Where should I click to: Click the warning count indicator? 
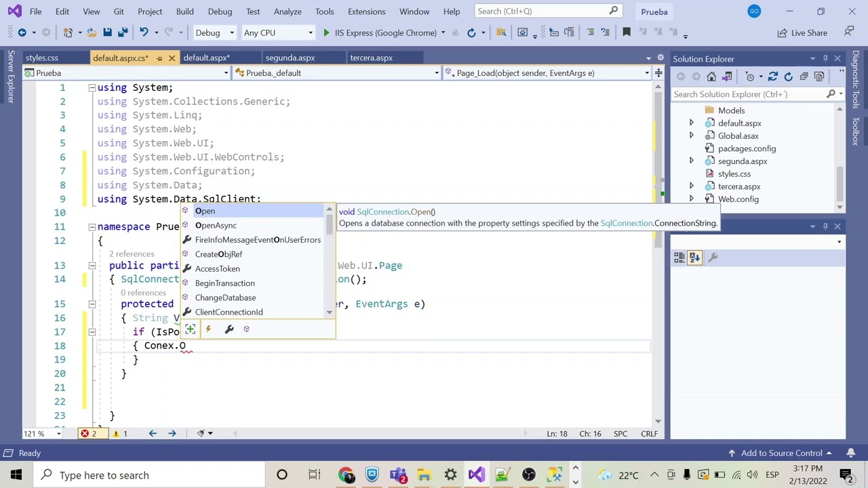point(120,434)
